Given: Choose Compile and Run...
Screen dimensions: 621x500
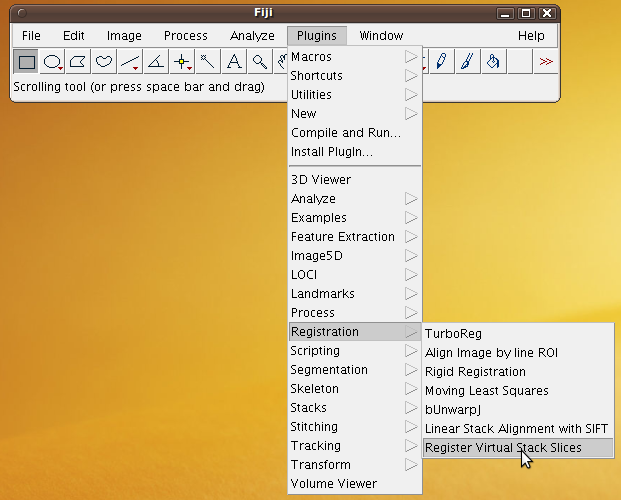Looking at the screenshot, I should 354,133.
